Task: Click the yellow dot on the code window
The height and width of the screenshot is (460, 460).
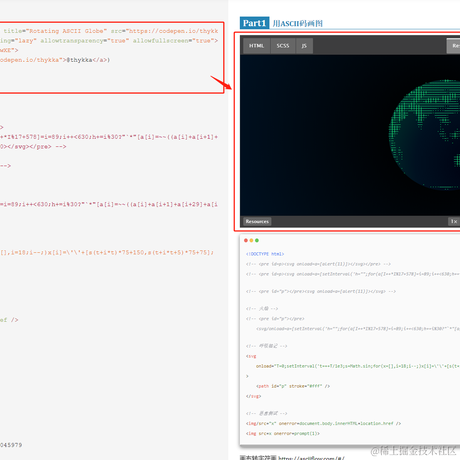Action: 251,240
